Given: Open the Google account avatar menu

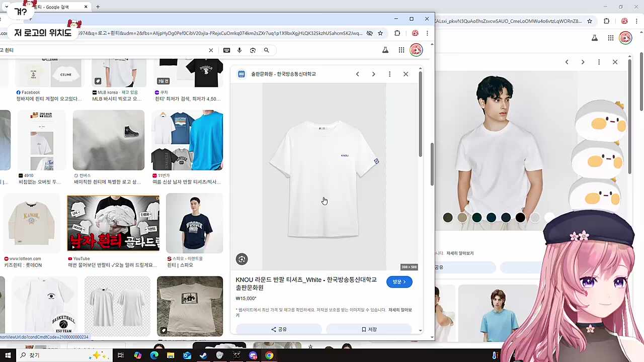Looking at the screenshot, I should tap(416, 50).
